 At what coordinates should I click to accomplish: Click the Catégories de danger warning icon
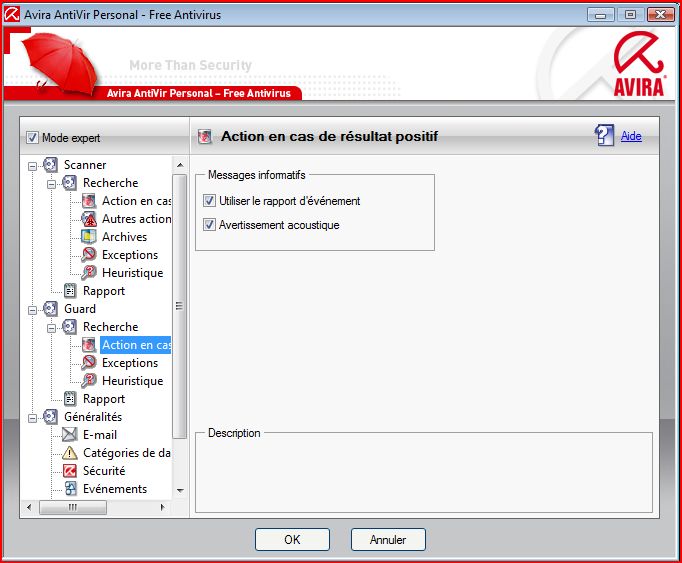coord(70,453)
